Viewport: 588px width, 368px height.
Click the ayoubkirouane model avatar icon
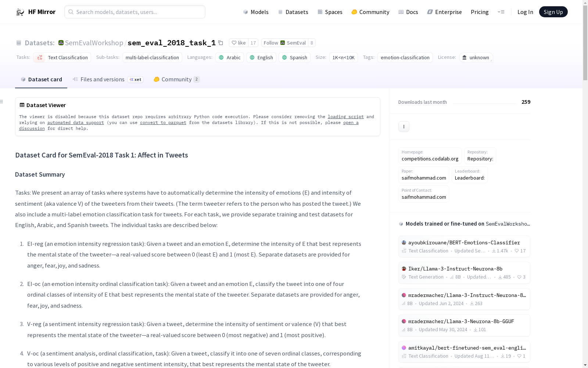click(x=404, y=243)
